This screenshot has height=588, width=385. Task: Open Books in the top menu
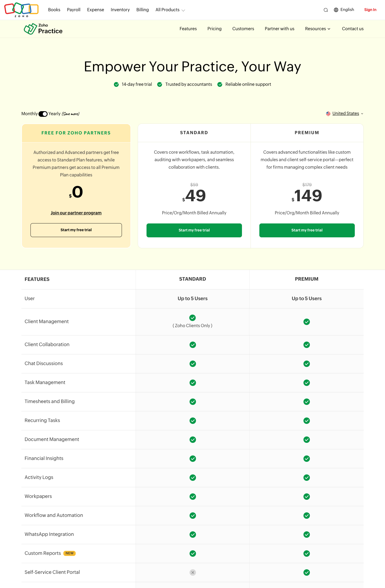54,10
